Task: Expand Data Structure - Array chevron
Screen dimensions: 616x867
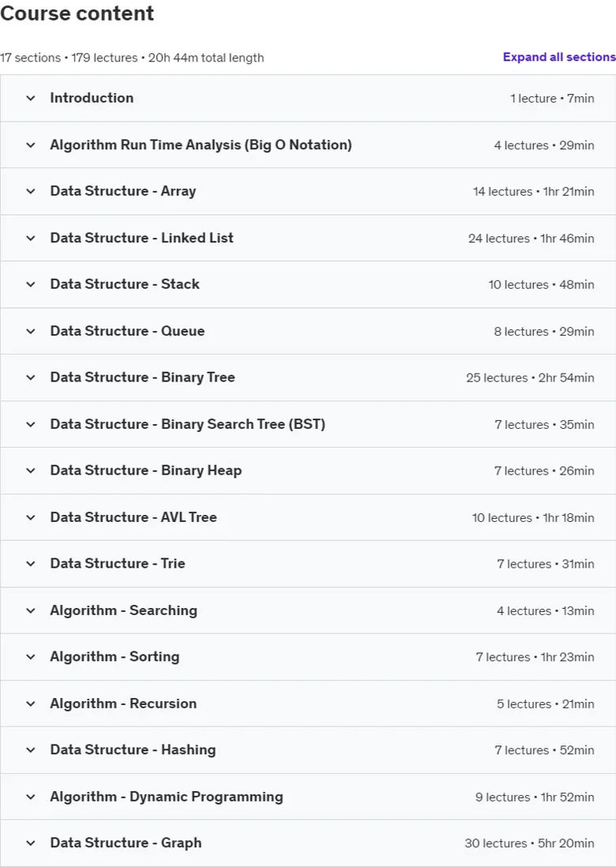Action: tap(31, 191)
